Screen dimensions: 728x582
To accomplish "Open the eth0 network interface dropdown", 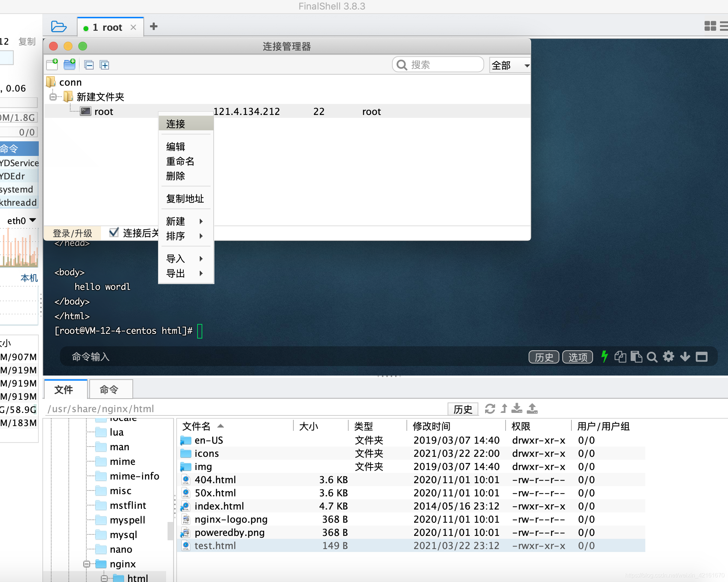I will click(22, 221).
